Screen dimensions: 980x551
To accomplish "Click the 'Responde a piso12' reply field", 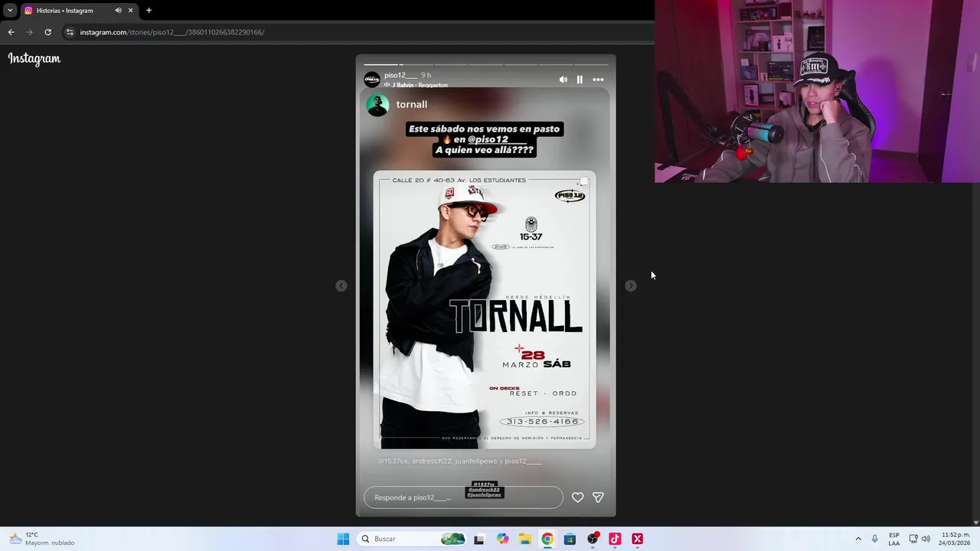I will coord(463,497).
